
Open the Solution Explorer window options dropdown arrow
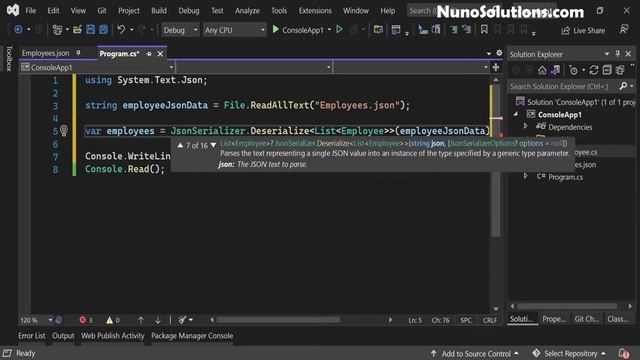pyautogui.click(x=607, y=54)
